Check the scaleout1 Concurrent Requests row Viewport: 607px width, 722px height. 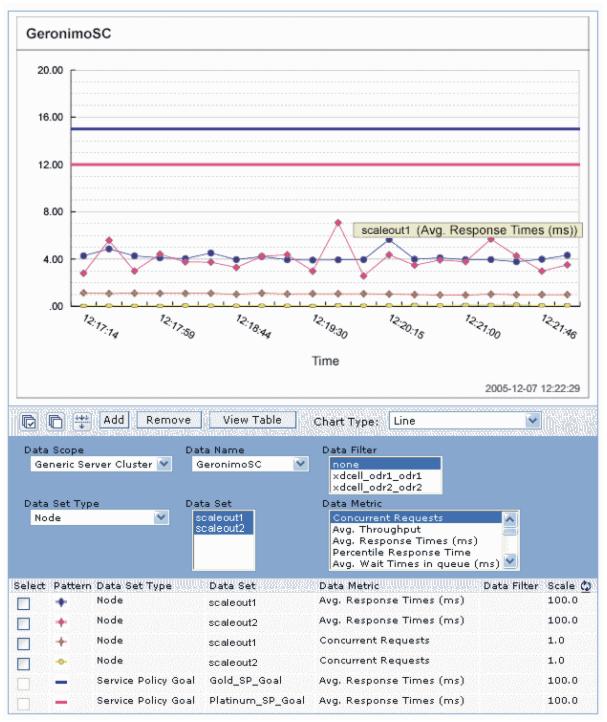click(23, 644)
